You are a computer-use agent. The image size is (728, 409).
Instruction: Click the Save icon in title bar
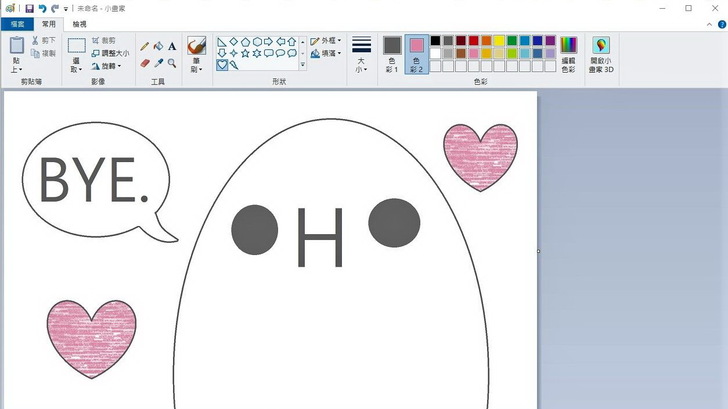[29, 8]
